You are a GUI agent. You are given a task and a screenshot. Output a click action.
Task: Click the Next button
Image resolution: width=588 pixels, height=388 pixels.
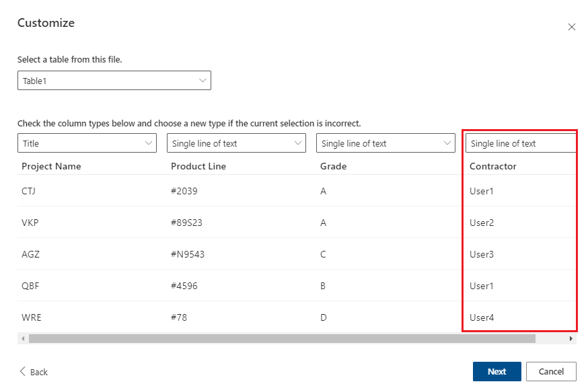(x=497, y=371)
